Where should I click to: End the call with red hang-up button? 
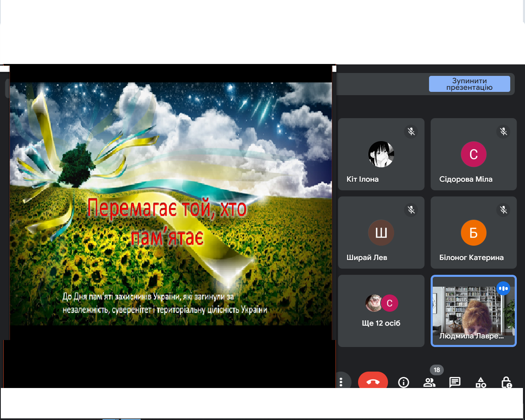[373, 381]
